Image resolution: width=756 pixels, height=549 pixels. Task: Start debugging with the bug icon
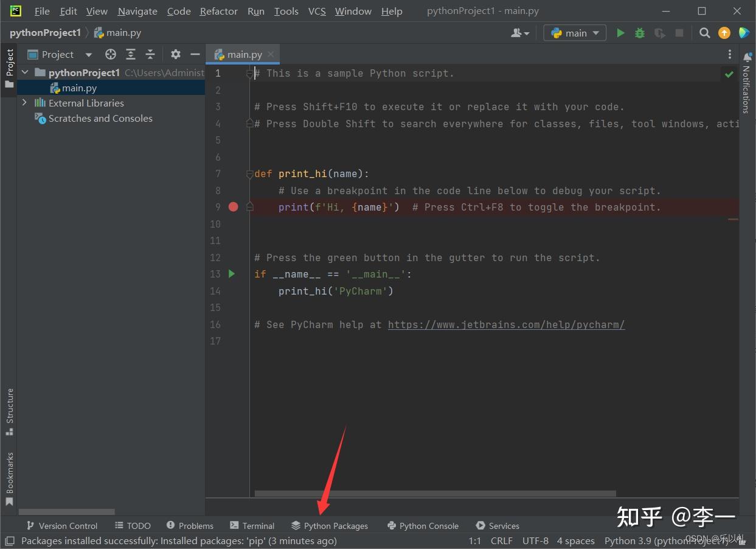640,33
